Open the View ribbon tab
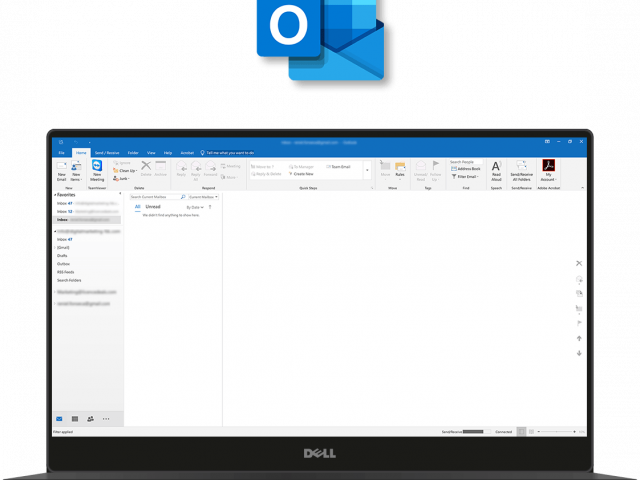This screenshot has height=480, width=640. (151, 153)
